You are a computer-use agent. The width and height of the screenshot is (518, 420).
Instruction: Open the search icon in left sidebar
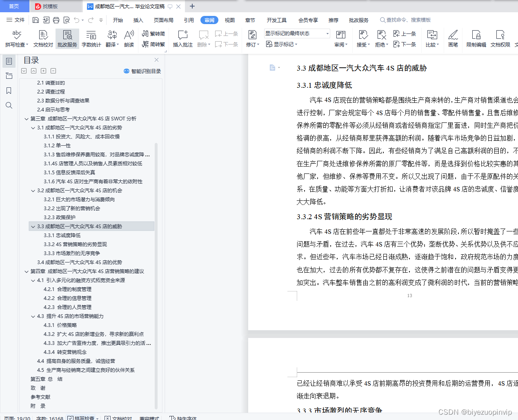[x=9, y=105]
